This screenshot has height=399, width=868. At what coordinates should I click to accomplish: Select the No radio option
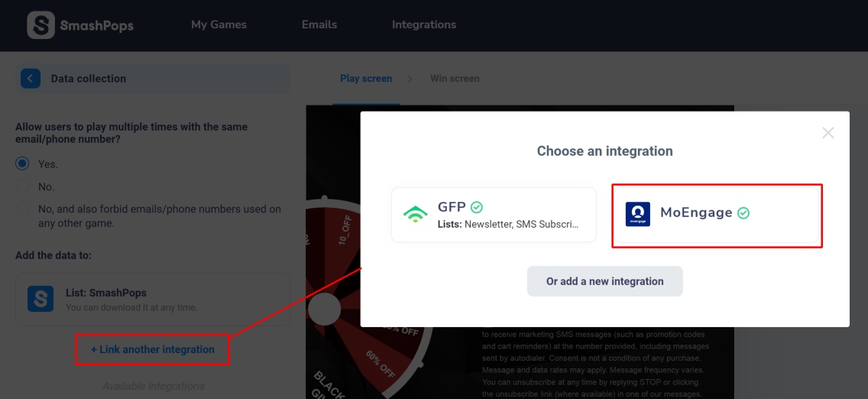point(22,187)
